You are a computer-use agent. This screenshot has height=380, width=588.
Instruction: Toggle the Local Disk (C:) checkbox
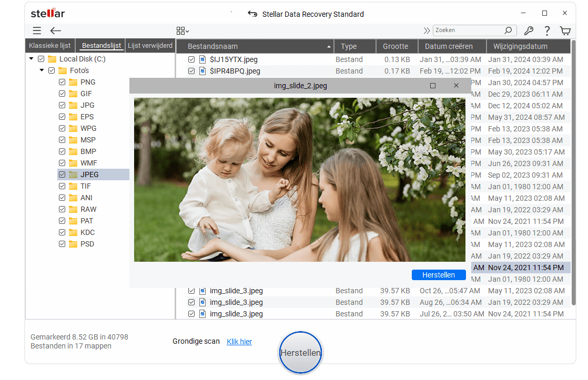click(x=41, y=59)
